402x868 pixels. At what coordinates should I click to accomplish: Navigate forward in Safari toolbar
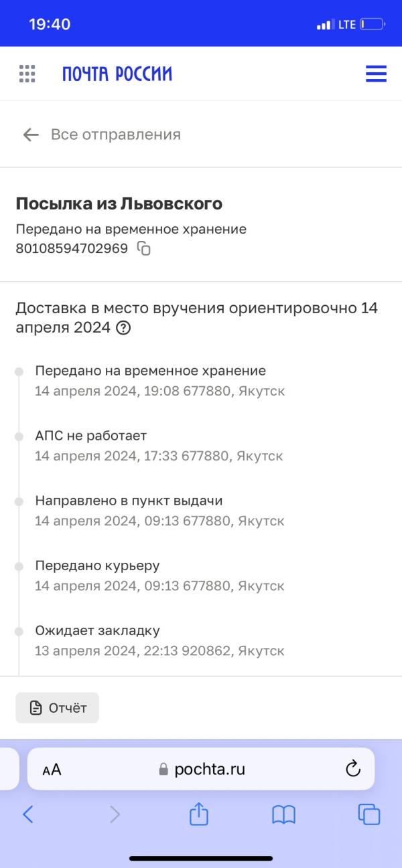(x=115, y=814)
